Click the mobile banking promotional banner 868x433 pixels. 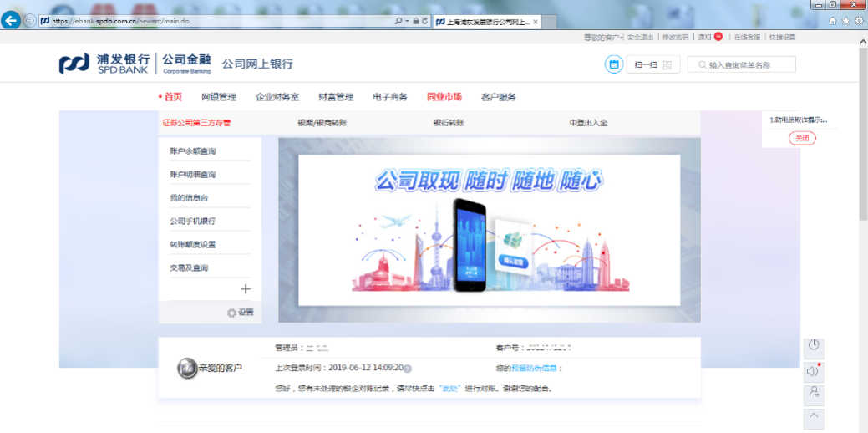(489, 230)
